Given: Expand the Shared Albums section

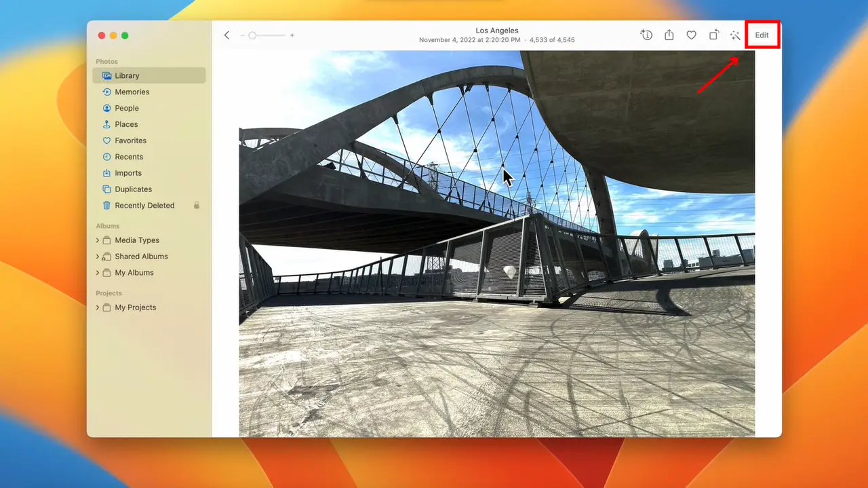Looking at the screenshot, I should pyautogui.click(x=97, y=256).
